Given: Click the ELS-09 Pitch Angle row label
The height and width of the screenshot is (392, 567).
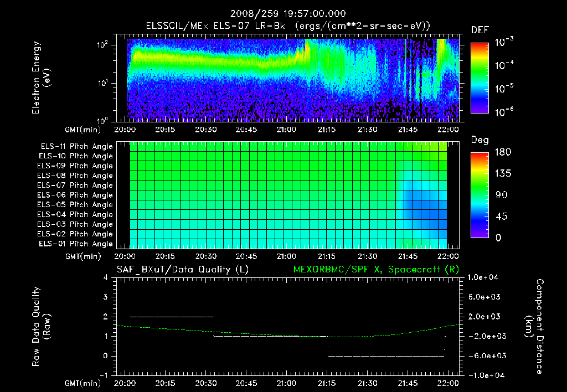Looking at the screenshot, I should tap(75, 166).
